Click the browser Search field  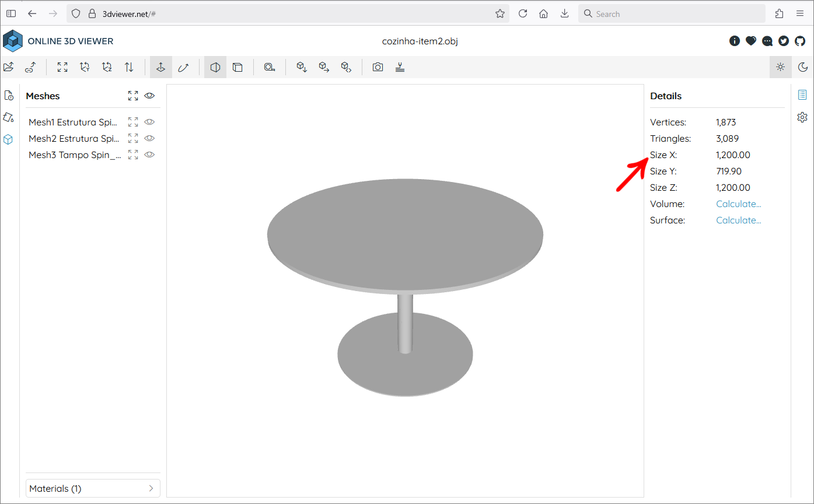click(672, 13)
